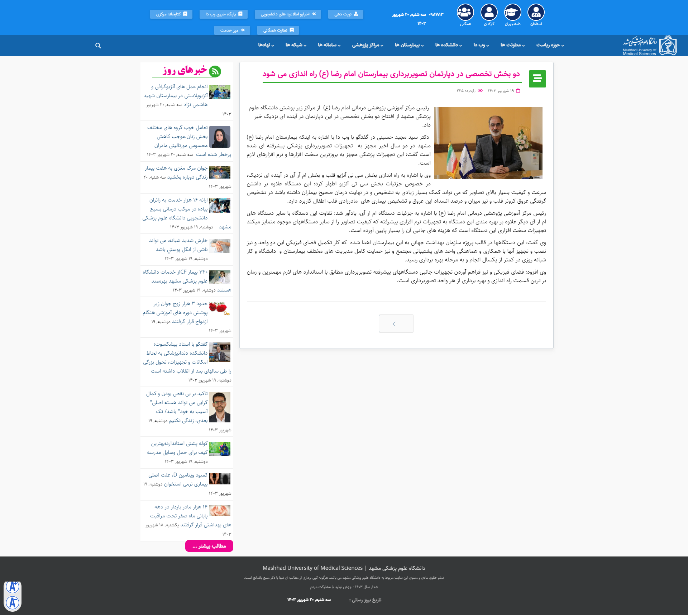Open the دانشجویان (students) graduation cap icon
The image size is (688, 616).
(512, 13)
